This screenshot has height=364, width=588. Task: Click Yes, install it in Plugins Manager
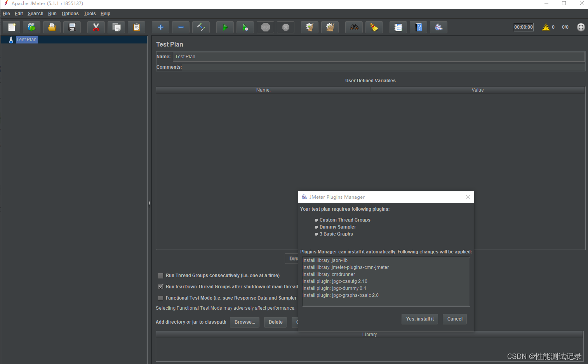click(x=419, y=319)
